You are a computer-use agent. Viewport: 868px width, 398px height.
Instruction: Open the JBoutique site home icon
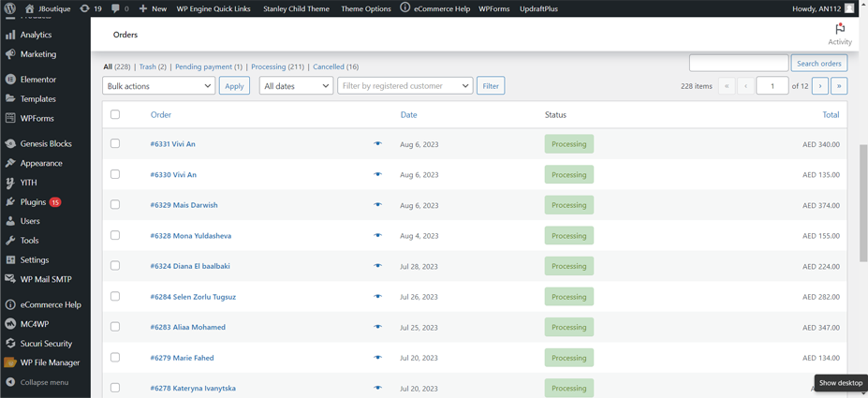(30, 8)
